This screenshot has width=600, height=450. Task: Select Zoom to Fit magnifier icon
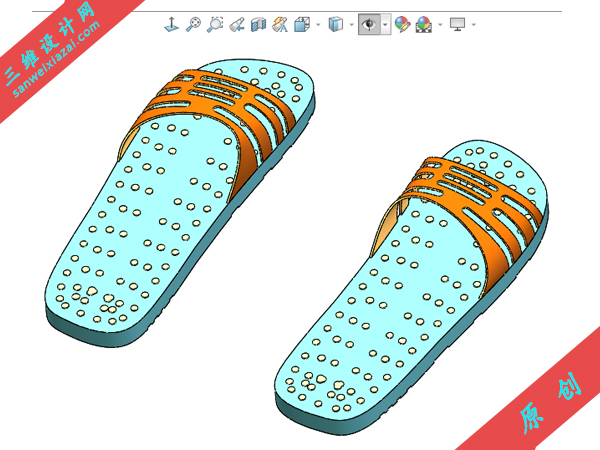[193, 24]
